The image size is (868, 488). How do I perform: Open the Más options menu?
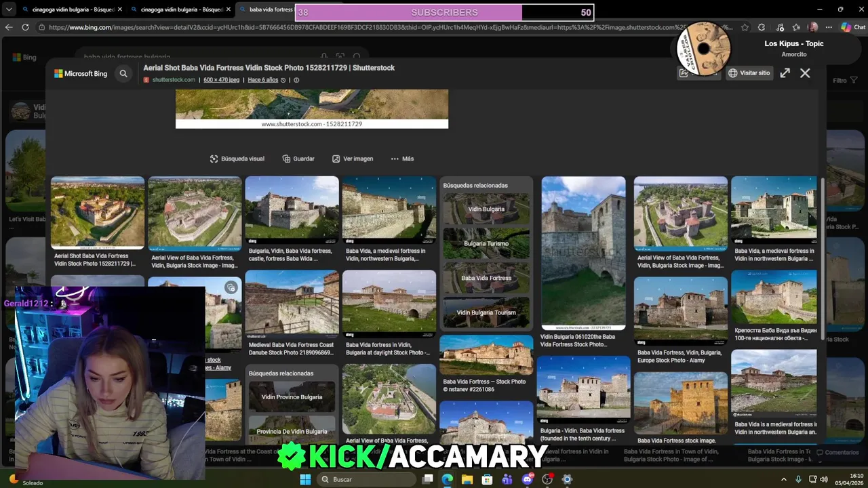coord(402,159)
